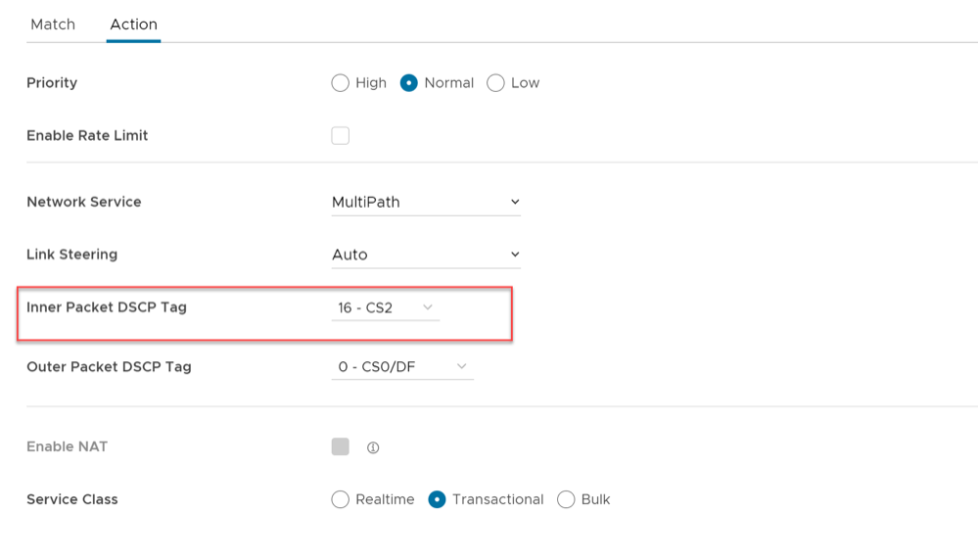Image resolution: width=978 pixels, height=560 pixels.
Task: Toggle the Enable NAT checkbox
Action: click(x=341, y=446)
